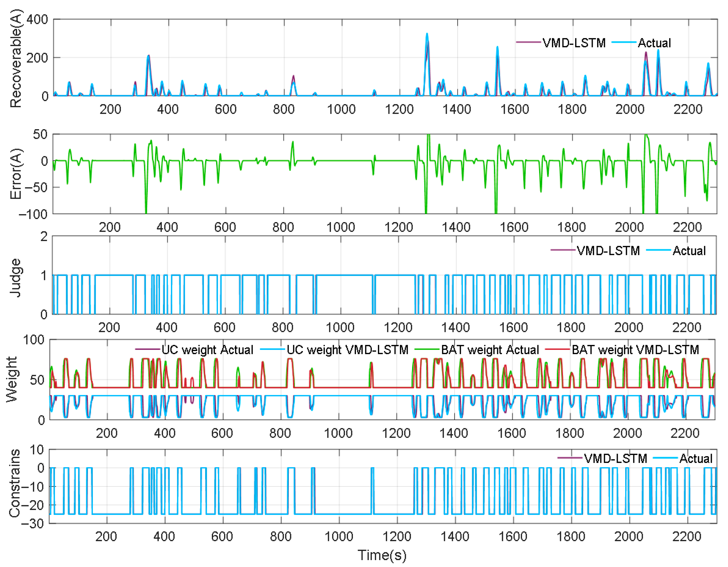The image size is (728, 567).
Task: Click the Constrains y-axis label
Action: pos(14,484)
